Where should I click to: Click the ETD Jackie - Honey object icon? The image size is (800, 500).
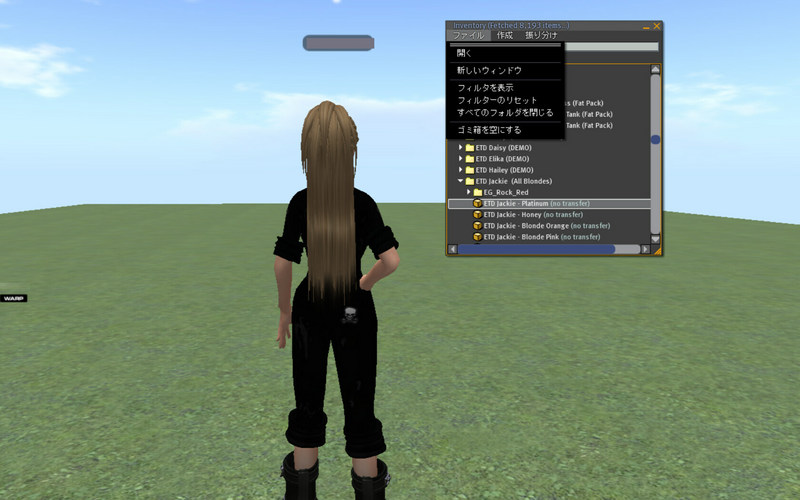(478, 215)
